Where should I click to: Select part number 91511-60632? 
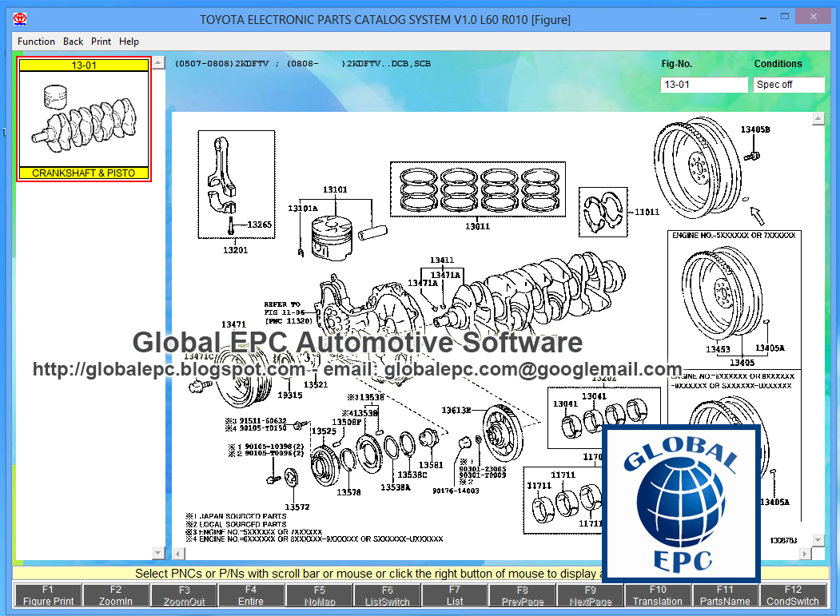click(263, 421)
